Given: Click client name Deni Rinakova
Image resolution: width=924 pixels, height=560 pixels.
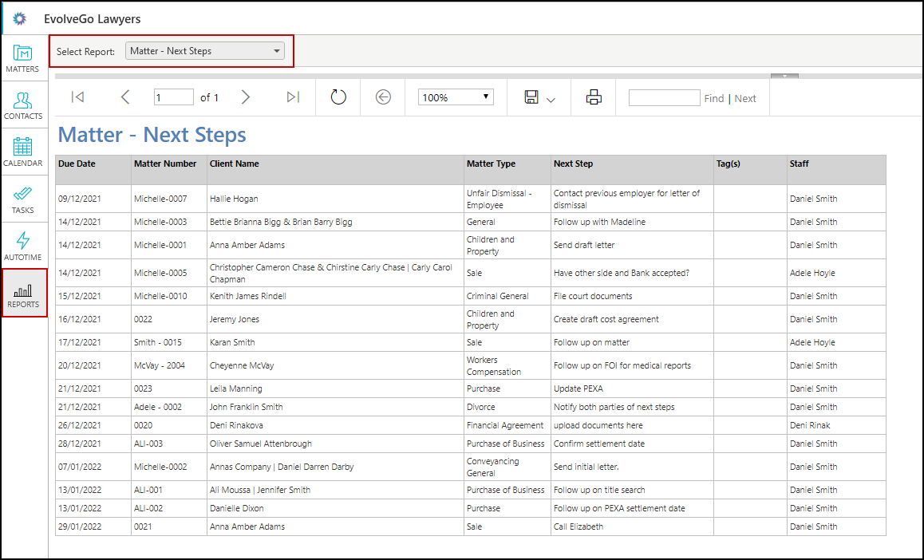Looking at the screenshot, I should [236, 425].
